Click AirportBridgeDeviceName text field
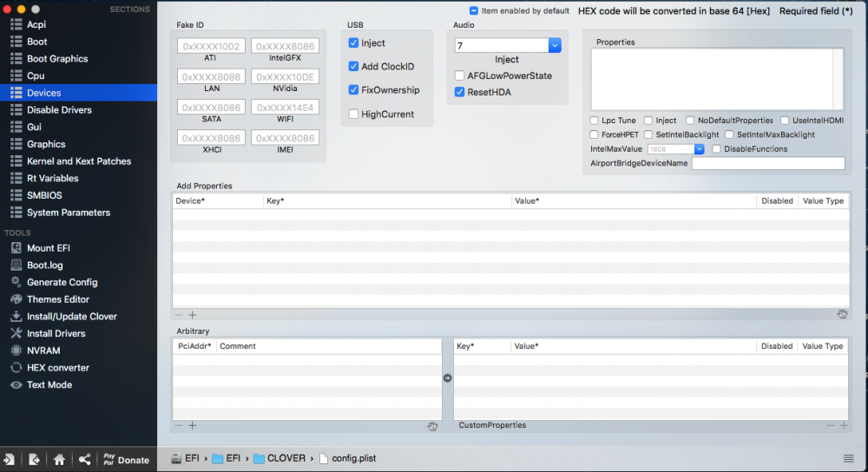Viewport: 868px width, 472px height. [x=768, y=163]
